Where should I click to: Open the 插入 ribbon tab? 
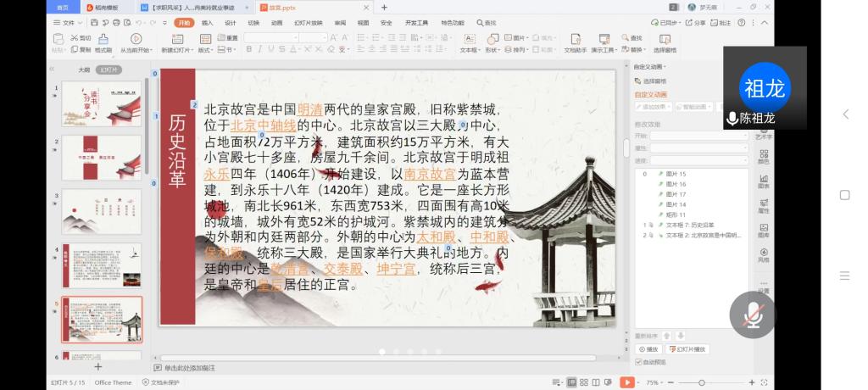click(x=207, y=23)
